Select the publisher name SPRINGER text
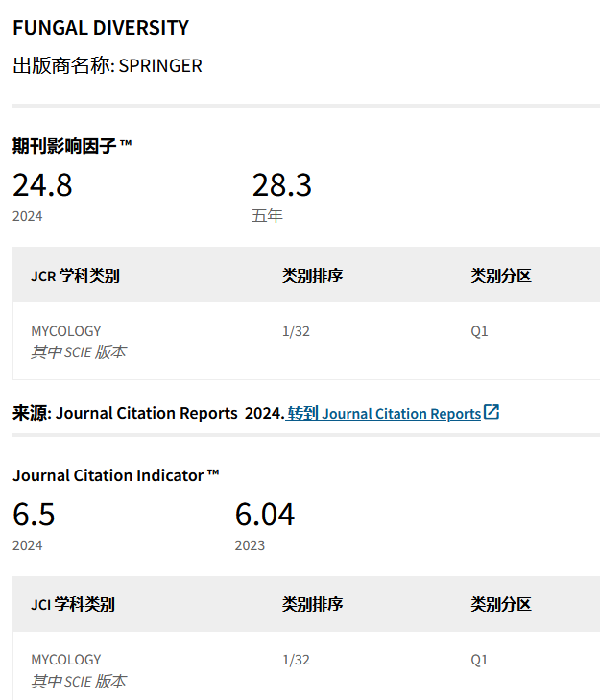This screenshot has height=700, width=600. pyautogui.click(x=160, y=66)
